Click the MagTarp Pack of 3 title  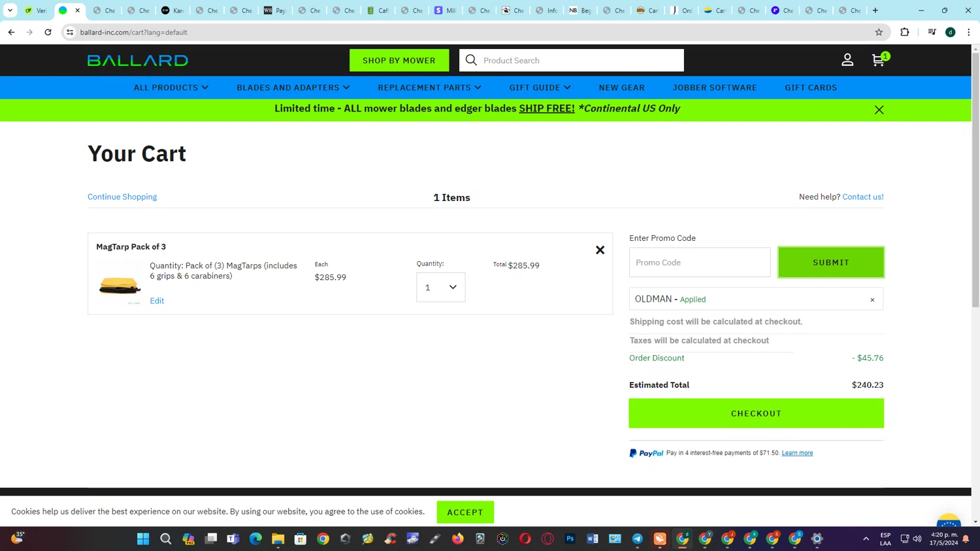point(131,247)
